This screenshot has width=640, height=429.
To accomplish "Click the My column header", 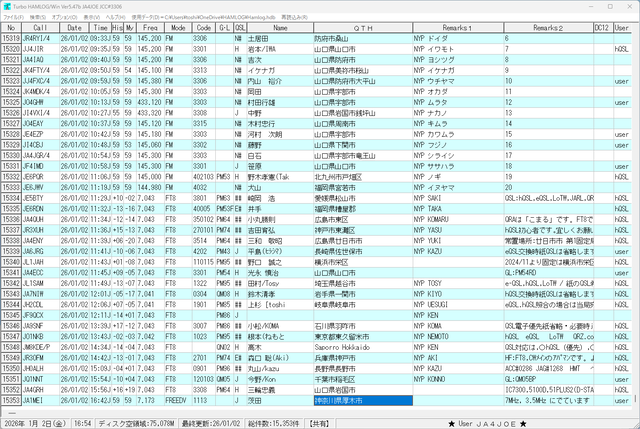I will [x=129, y=28].
